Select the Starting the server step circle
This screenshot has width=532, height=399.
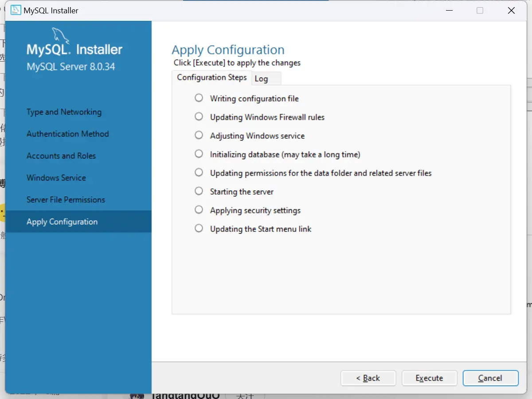coord(199,191)
